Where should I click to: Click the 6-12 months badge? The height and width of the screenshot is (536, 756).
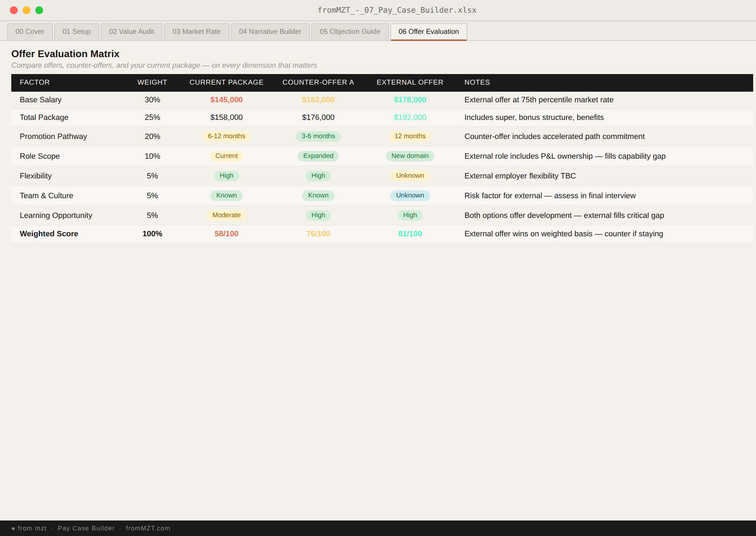[227, 136]
